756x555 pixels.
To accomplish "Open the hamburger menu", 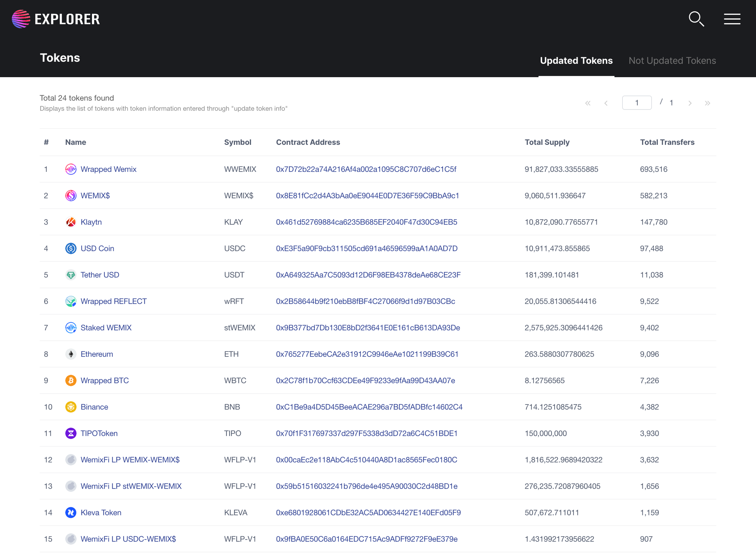I will pos(732,19).
